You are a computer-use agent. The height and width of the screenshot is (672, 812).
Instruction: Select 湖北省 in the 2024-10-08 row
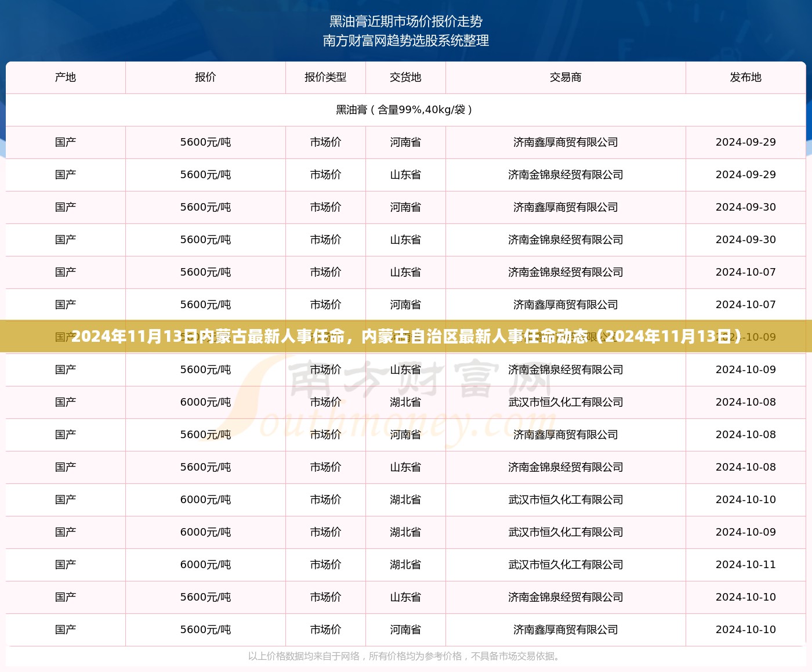point(405,402)
